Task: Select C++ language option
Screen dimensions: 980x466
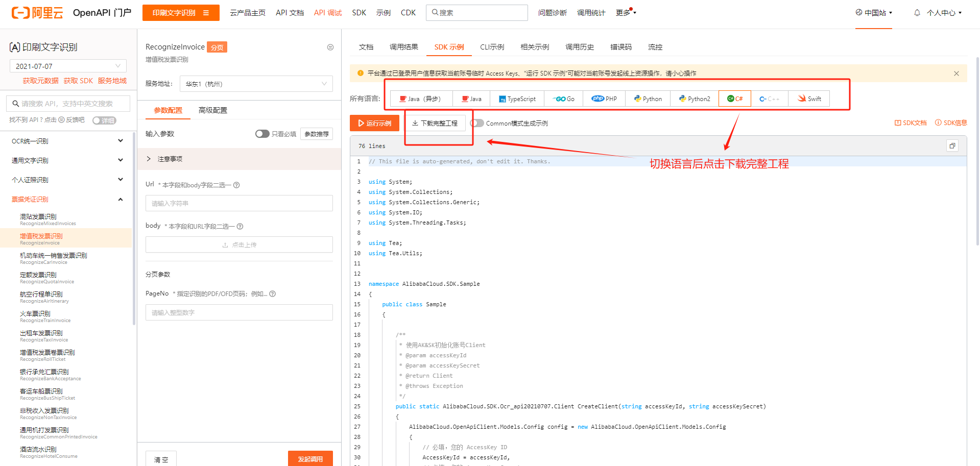Action: coord(770,99)
